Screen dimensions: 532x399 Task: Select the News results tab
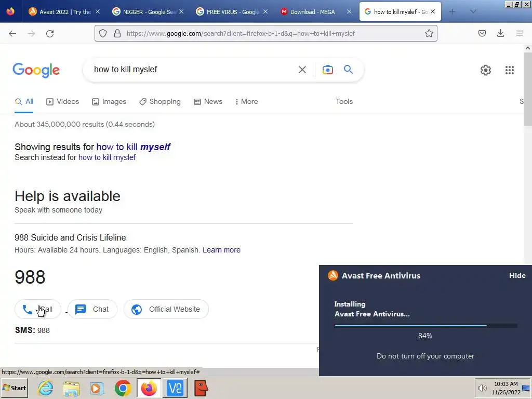208,101
